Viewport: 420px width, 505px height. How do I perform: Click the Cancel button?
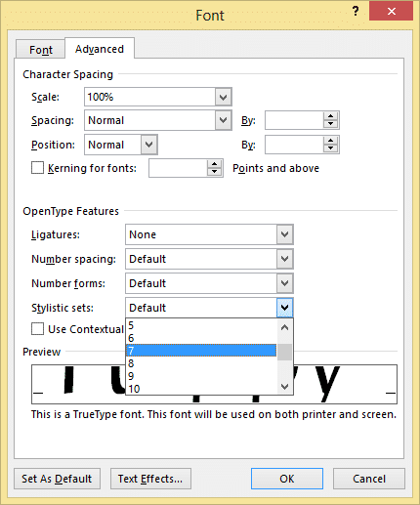(x=369, y=479)
